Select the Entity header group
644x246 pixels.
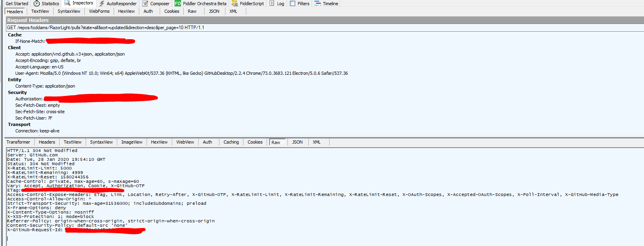(x=14, y=80)
